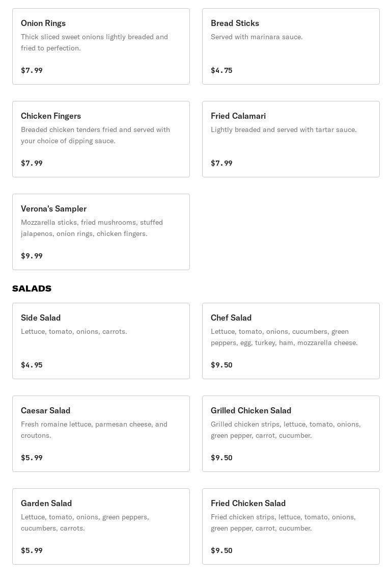The width and height of the screenshot is (392, 579).
Task: Click the Caesar Salad $5.99 price
Action: pyautogui.click(x=32, y=458)
